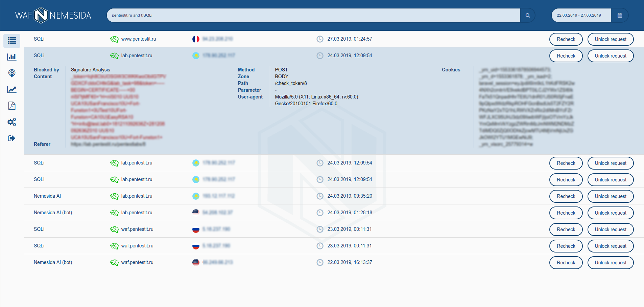Recheck the expanded lab.pentestit.ru SQLi request
The height and width of the screenshot is (307, 644).
(566, 56)
